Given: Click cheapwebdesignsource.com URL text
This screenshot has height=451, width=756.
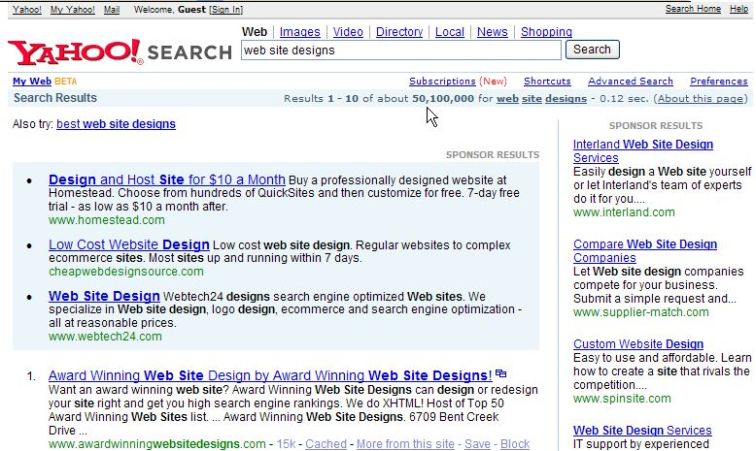Looking at the screenshot, I should tap(126, 271).
